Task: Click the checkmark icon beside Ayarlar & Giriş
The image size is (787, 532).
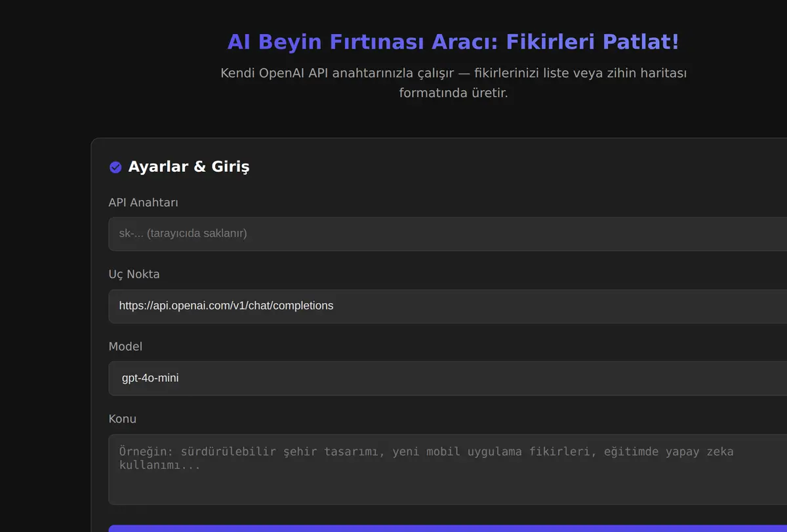Action: [115, 167]
